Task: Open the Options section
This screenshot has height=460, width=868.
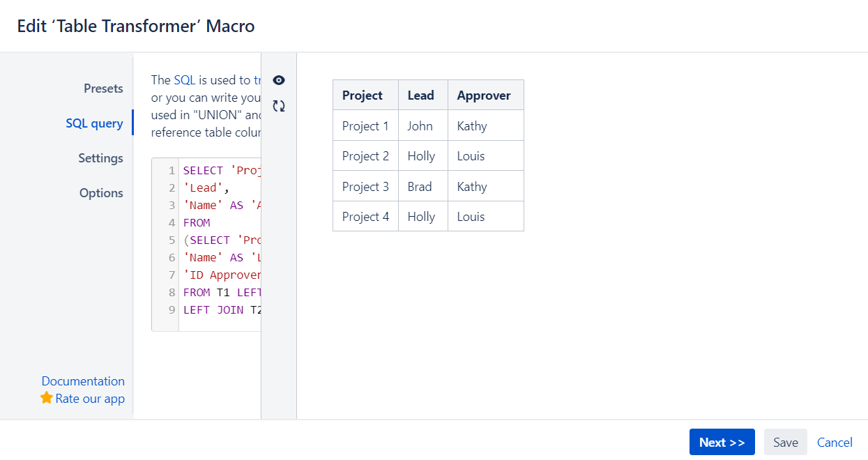Action: [x=101, y=193]
